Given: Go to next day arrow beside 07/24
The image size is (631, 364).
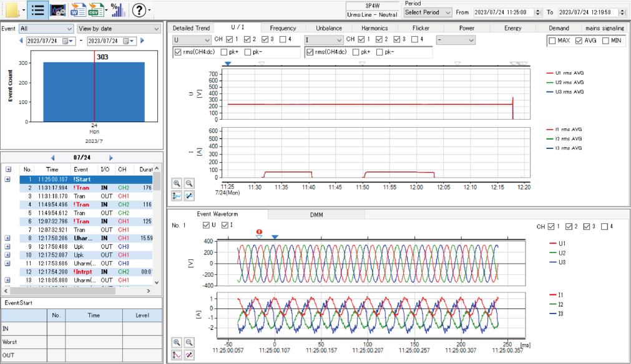Looking at the screenshot, I should click(111, 158).
